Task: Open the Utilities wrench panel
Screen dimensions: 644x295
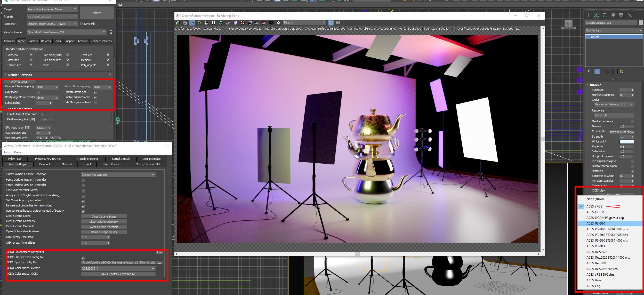Action: tap(630, 15)
